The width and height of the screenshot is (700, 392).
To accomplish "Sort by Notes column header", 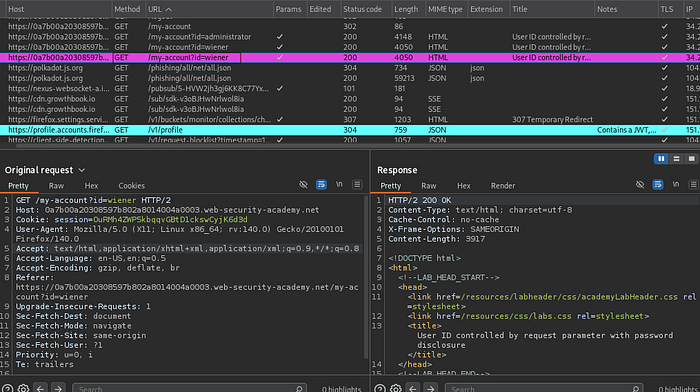I will (626, 9).
